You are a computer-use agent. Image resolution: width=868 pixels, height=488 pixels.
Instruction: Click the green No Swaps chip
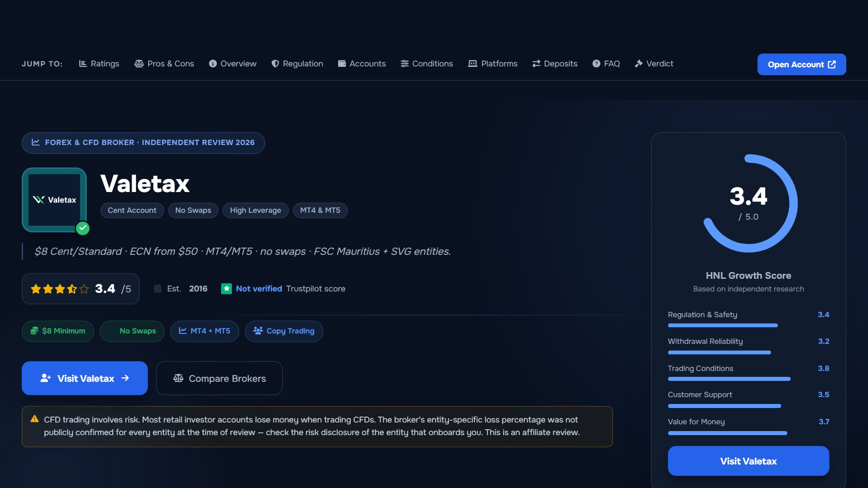pos(132,331)
